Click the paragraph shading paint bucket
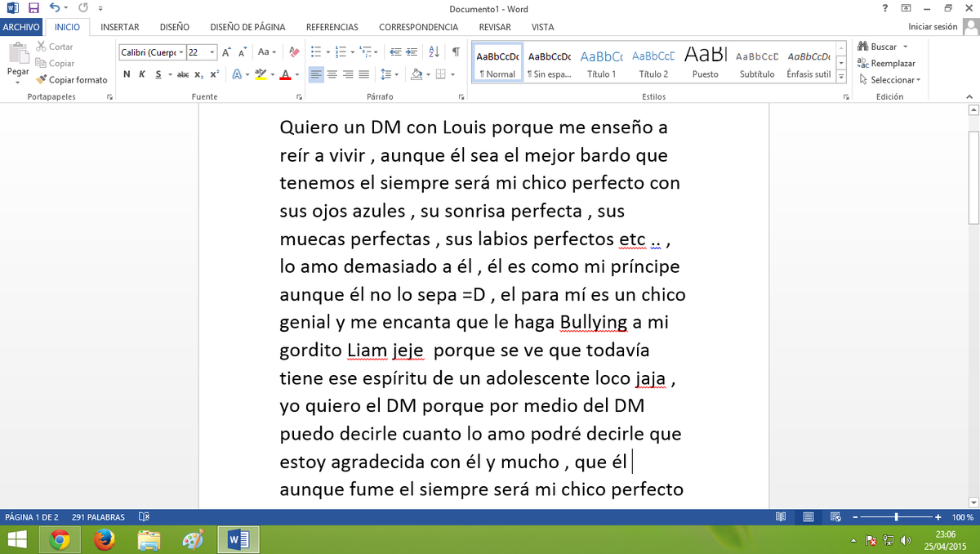Viewport: 980px width, 554px height. pyautogui.click(x=416, y=74)
